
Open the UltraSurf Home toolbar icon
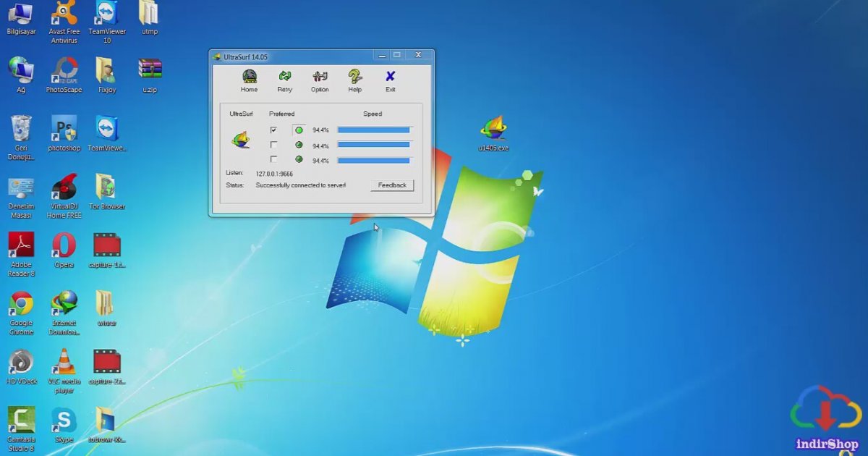[x=249, y=77]
